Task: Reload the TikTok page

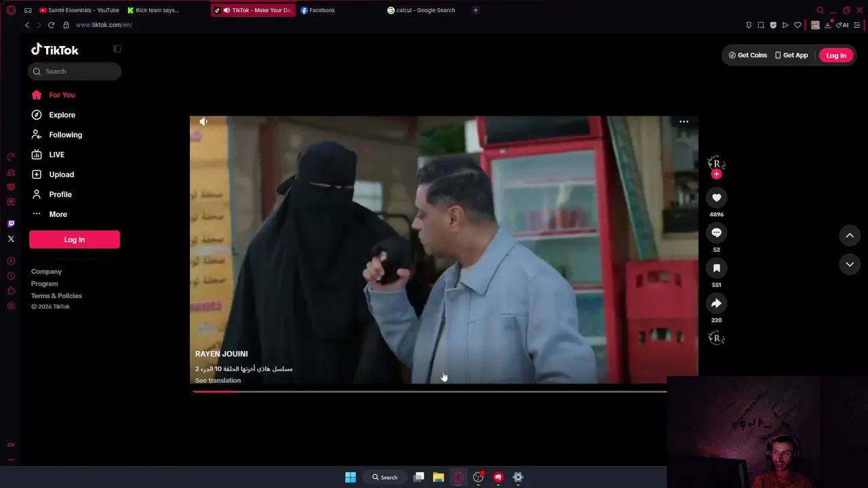Action: [x=51, y=25]
